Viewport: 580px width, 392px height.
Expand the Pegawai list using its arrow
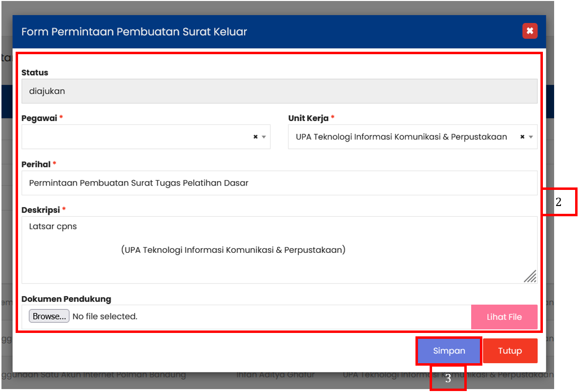tap(264, 137)
